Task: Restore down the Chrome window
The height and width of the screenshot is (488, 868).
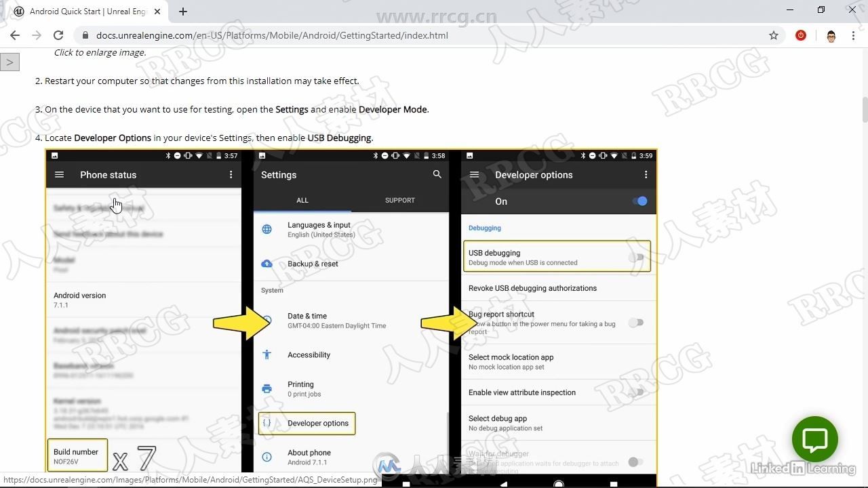Action: point(821,9)
